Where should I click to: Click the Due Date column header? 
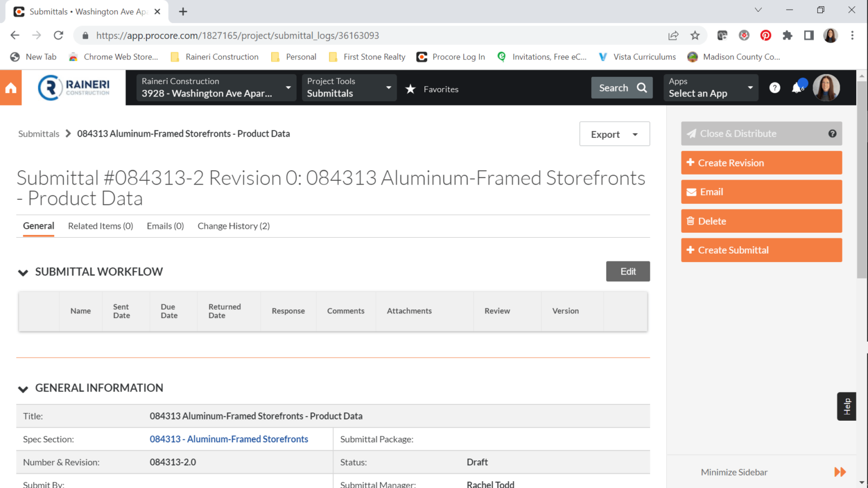click(169, 311)
